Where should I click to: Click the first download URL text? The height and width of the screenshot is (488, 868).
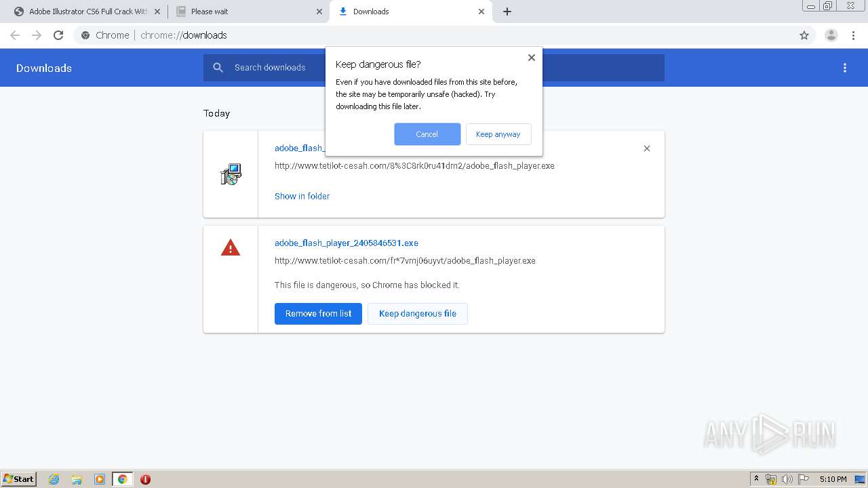pyautogui.click(x=414, y=165)
